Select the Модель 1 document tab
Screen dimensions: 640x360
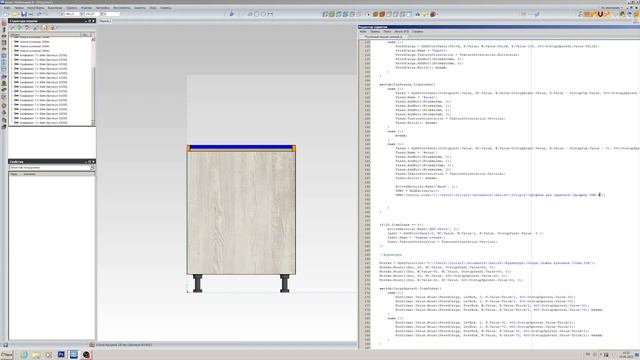click(105, 21)
